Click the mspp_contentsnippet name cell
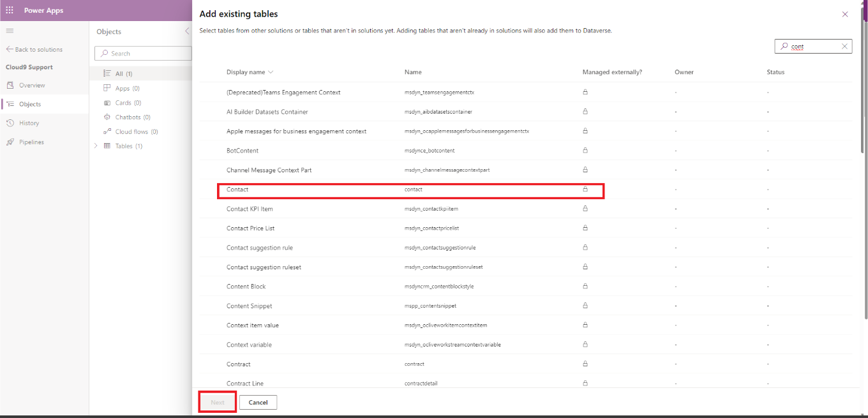 (430, 306)
